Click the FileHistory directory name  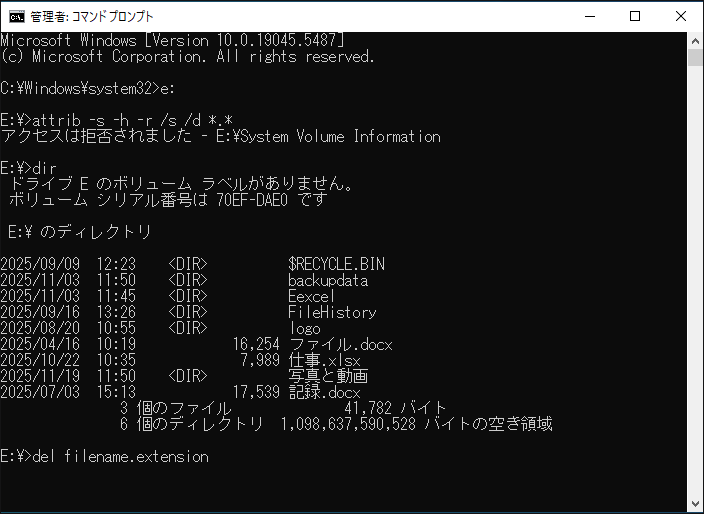(x=332, y=312)
